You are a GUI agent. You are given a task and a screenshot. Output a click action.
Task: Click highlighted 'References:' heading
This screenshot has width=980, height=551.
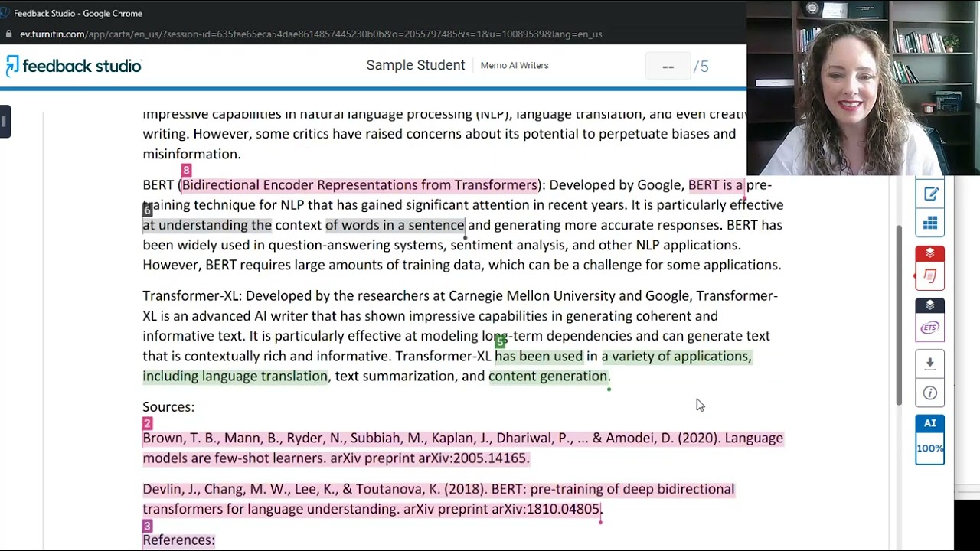(x=178, y=540)
